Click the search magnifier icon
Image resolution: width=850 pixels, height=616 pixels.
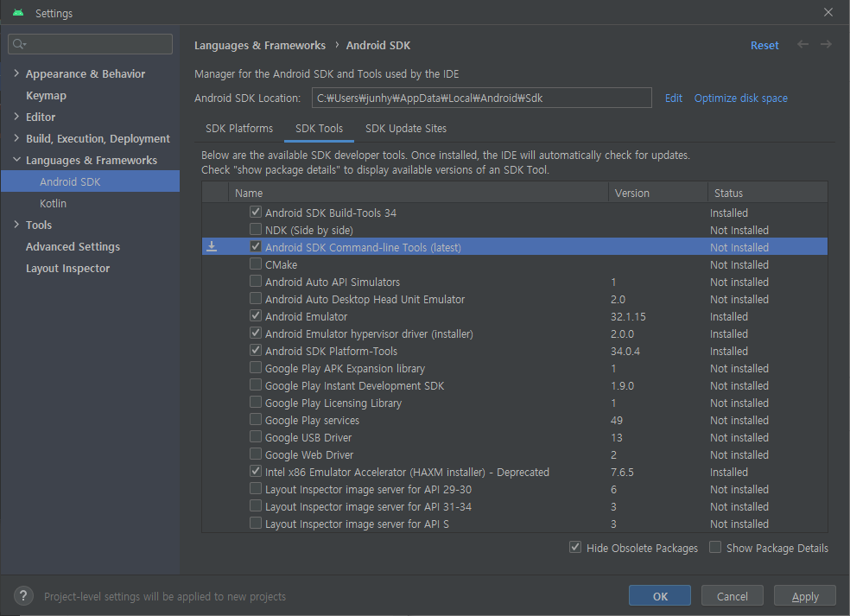[x=19, y=44]
